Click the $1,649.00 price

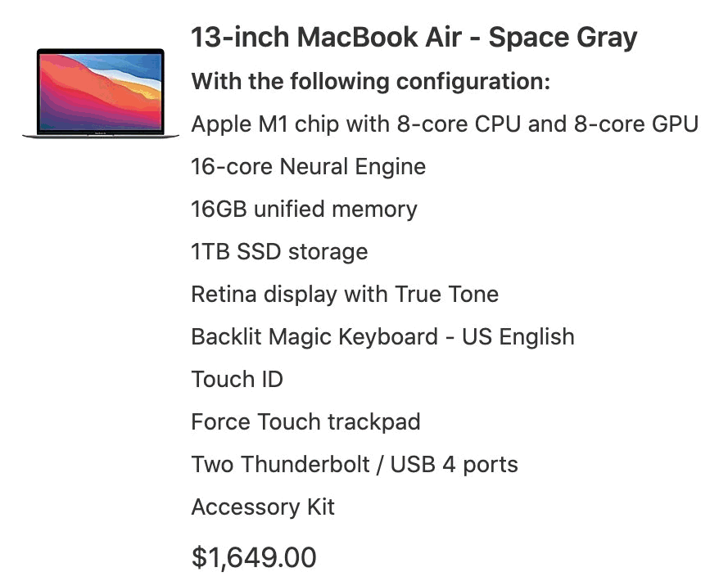click(254, 557)
